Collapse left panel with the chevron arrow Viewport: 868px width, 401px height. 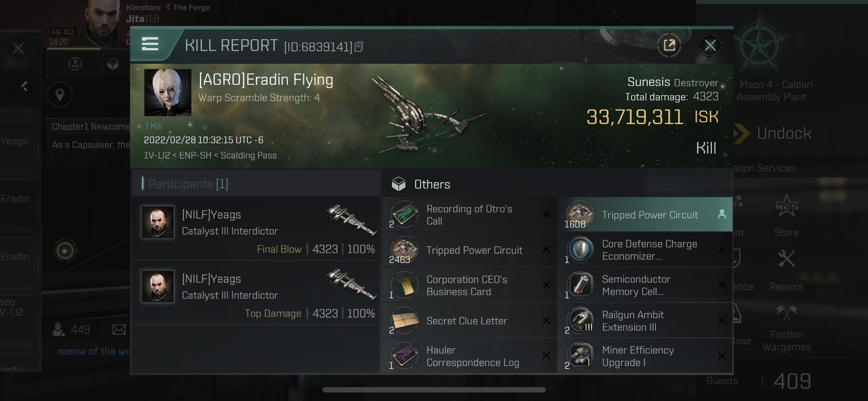pyautogui.click(x=24, y=86)
